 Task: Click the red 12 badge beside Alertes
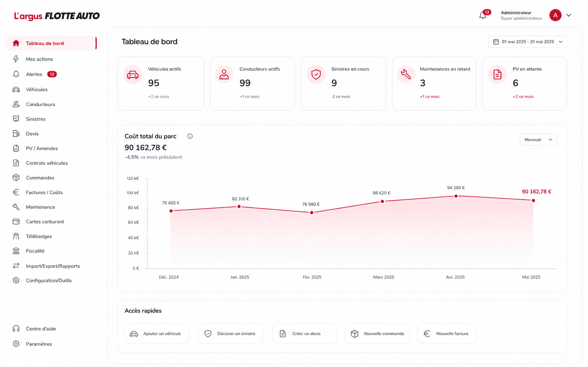click(x=52, y=74)
